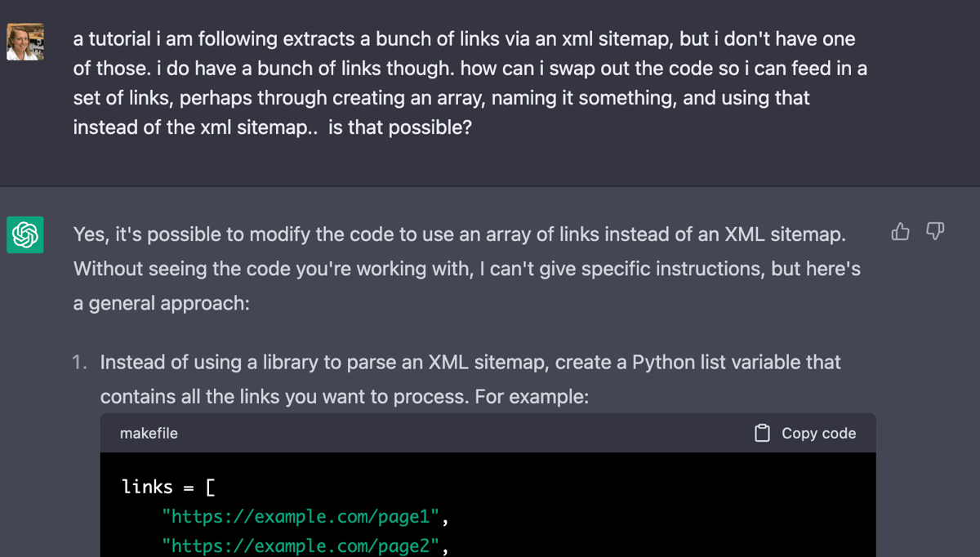
Task: Give the response a thumbs down
Action: pyautogui.click(x=936, y=232)
